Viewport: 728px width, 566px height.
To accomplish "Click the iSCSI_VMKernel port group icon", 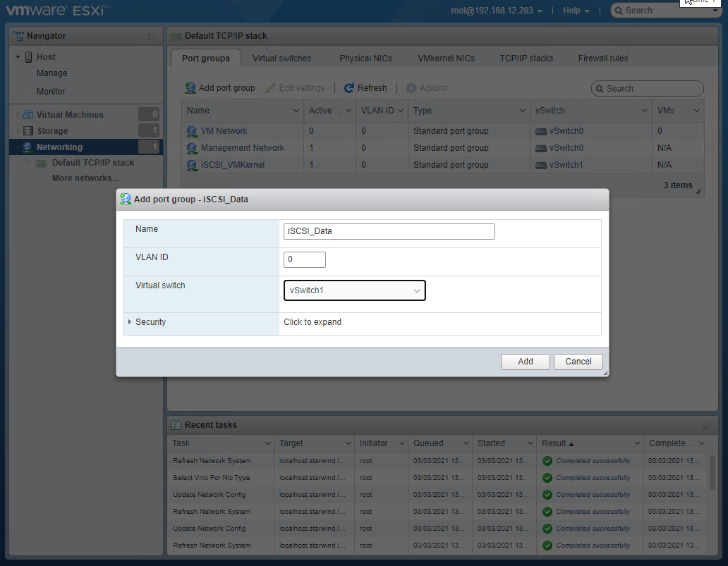I will pyautogui.click(x=192, y=165).
